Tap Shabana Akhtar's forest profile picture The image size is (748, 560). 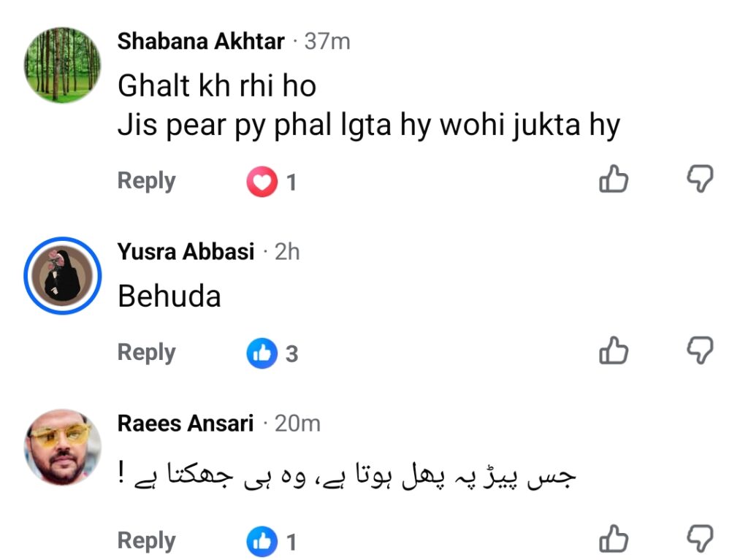(x=63, y=66)
